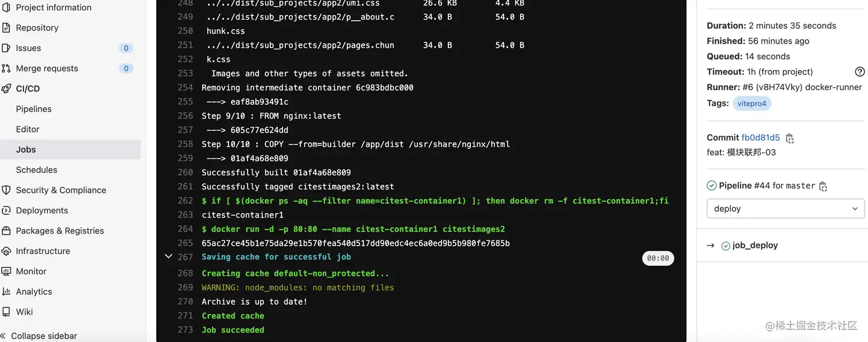Click the CI/CD rocket icon

6,89
